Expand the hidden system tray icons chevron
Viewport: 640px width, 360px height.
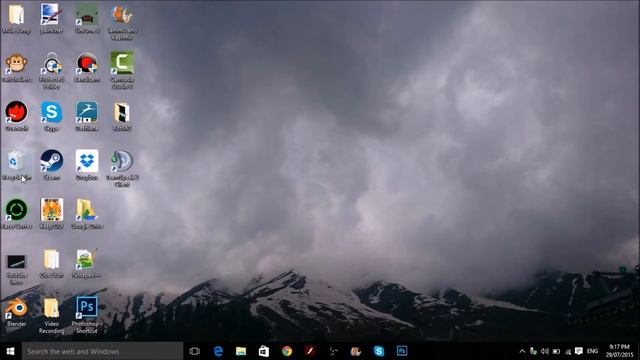tap(522, 351)
